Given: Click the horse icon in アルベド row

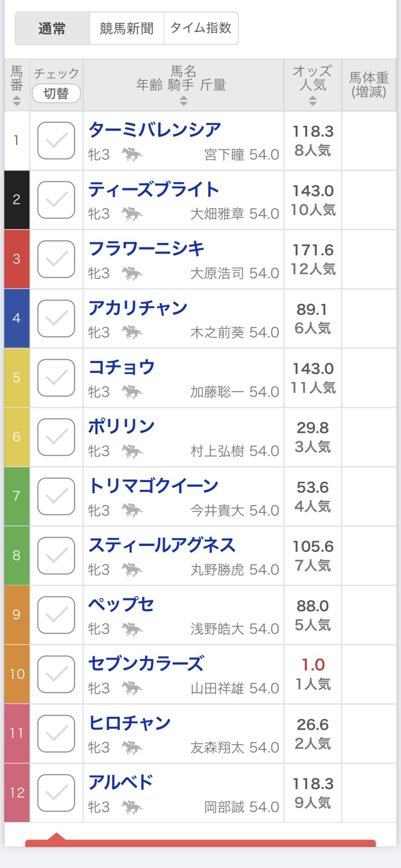Looking at the screenshot, I should pyautogui.click(x=132, y=807).
